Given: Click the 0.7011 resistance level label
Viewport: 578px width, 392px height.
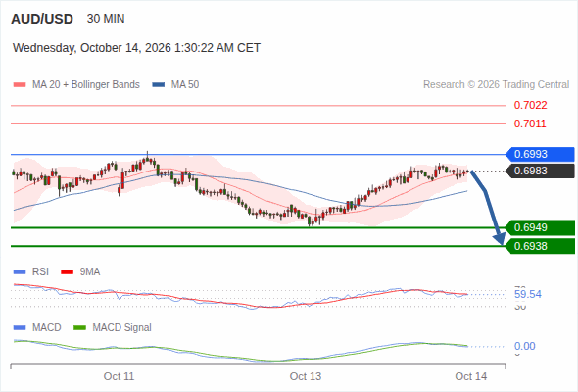Looking at the screenshot, I should click(x=530, y=123).
